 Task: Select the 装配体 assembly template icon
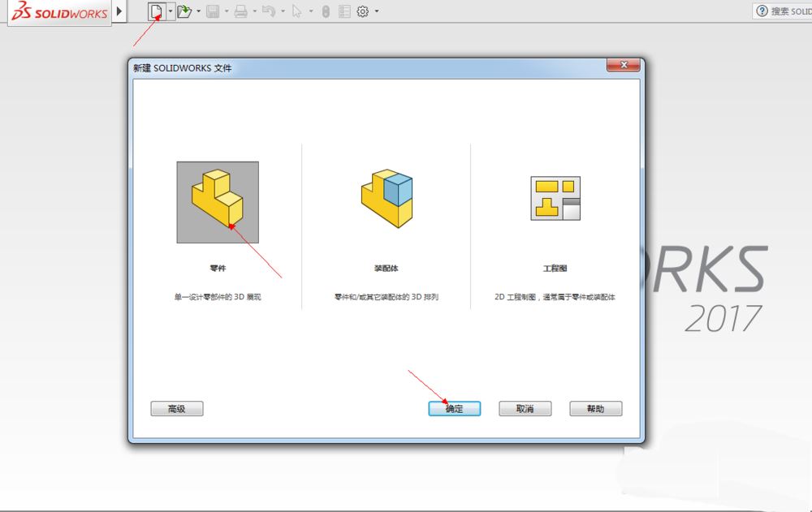coord(387,198)
